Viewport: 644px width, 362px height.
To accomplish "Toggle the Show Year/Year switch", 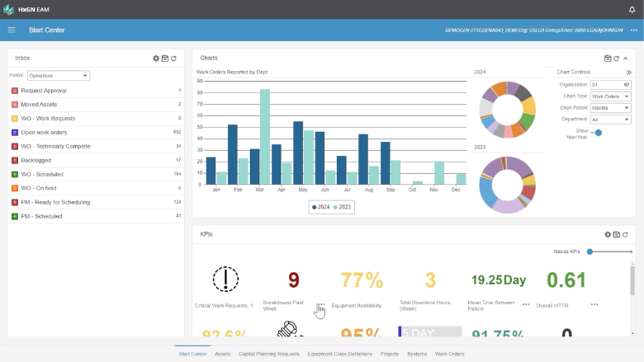I will (x=597, y=132).
